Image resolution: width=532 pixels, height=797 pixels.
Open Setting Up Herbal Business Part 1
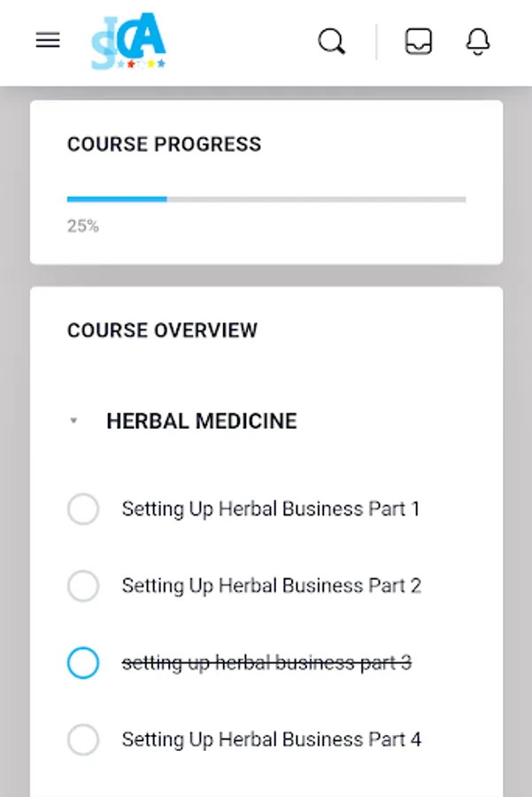pyautogui.click(x=271, y=509)
